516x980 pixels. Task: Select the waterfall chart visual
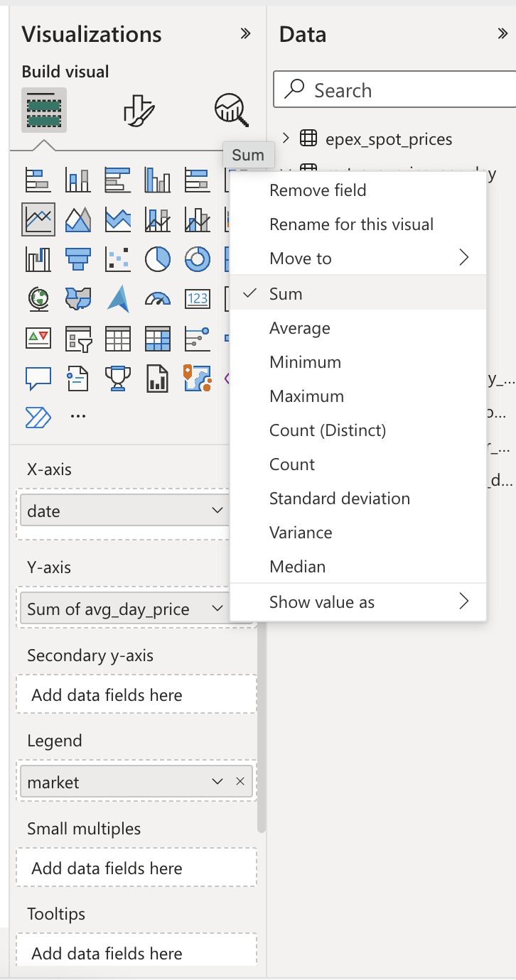click(38, 259)
